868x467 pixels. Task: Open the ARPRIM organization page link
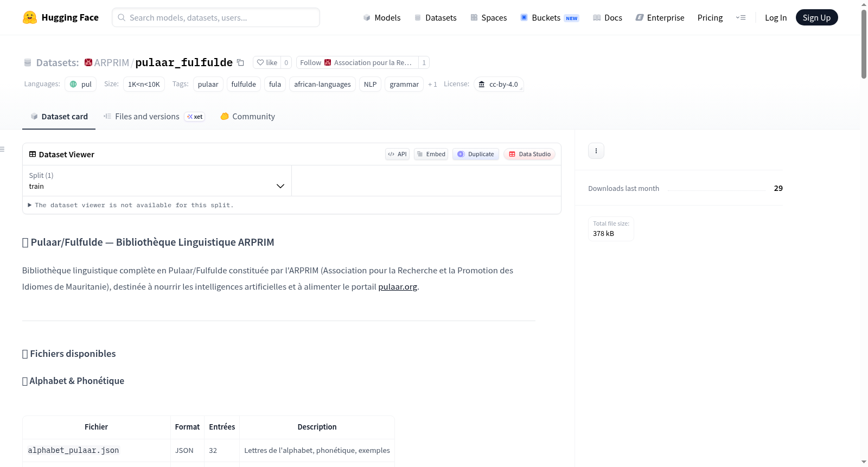(112, 62)
